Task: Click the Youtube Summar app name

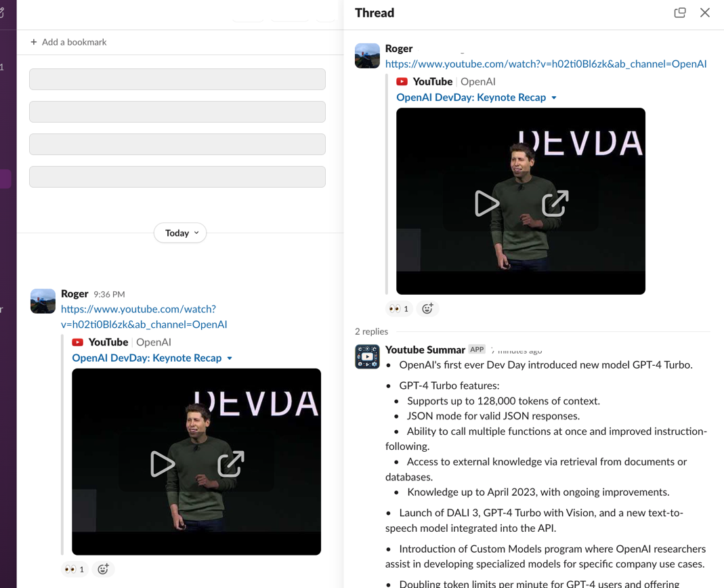Action: (425, 350)
